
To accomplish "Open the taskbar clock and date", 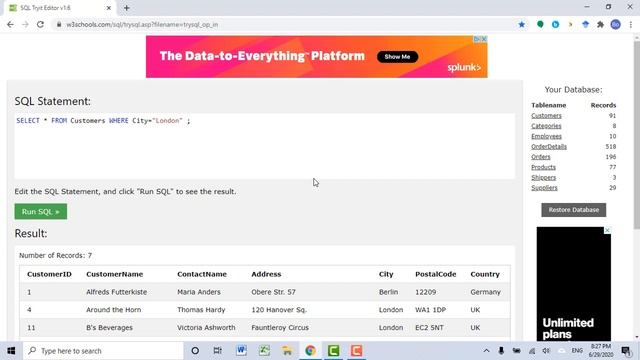I will pos(600,351).
